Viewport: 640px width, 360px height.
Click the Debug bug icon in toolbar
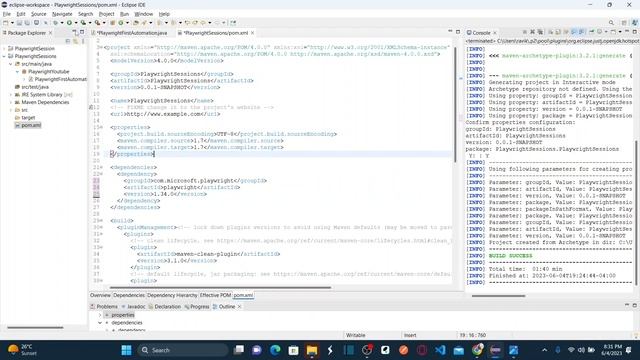tap(56, 23)
